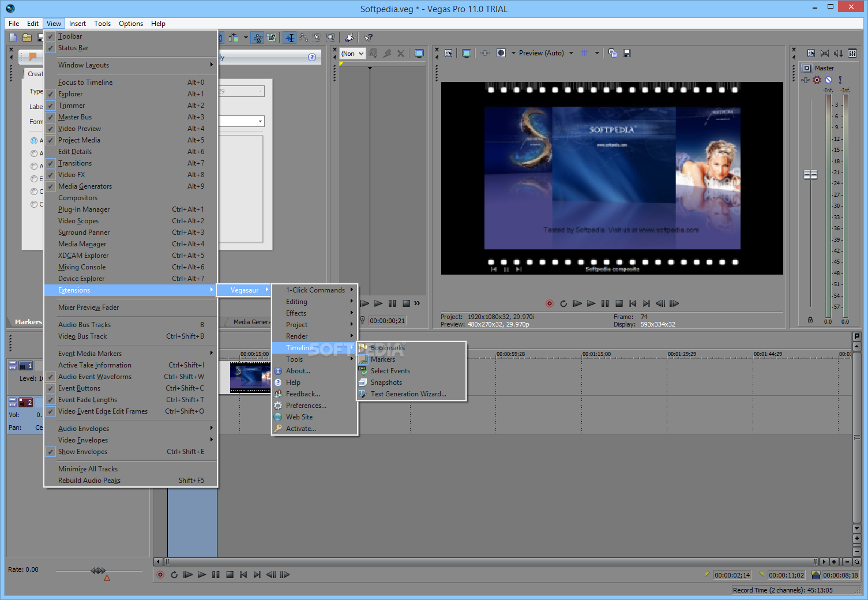The image size is (868, 600).
Task: Adjust the Master bus volume fader
Action: coord(810,174)
